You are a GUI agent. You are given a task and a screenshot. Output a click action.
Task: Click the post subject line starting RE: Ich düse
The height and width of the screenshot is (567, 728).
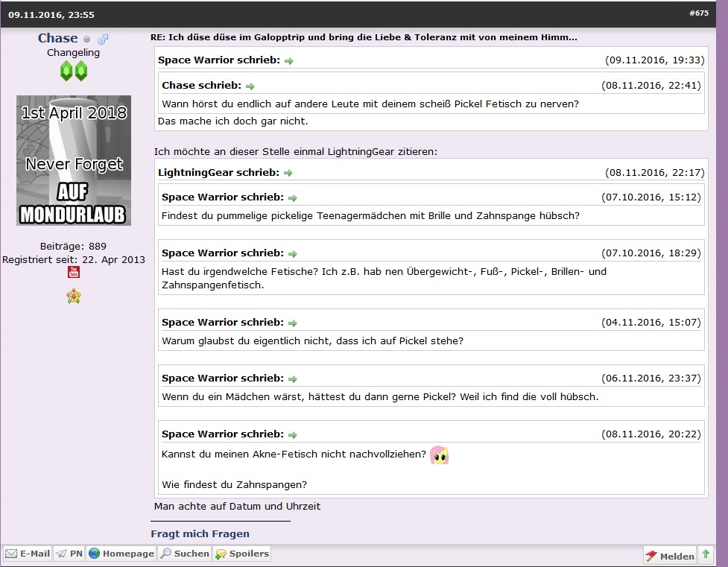tap(364, 37)
